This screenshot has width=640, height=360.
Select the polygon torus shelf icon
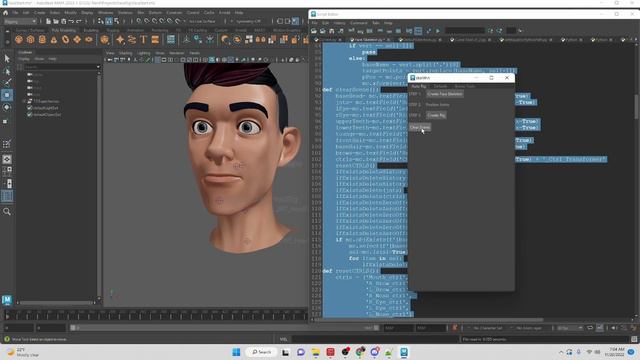[65, 40]
